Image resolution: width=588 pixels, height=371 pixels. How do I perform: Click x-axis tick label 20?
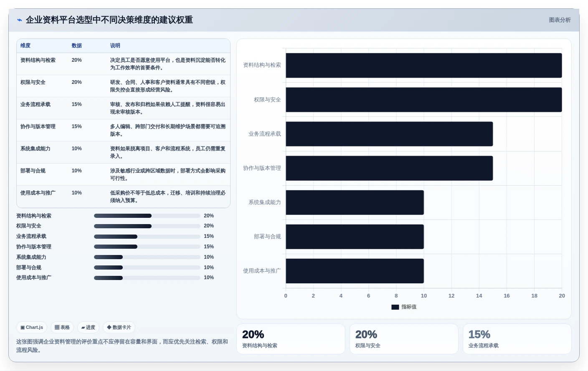click(562, 296)
